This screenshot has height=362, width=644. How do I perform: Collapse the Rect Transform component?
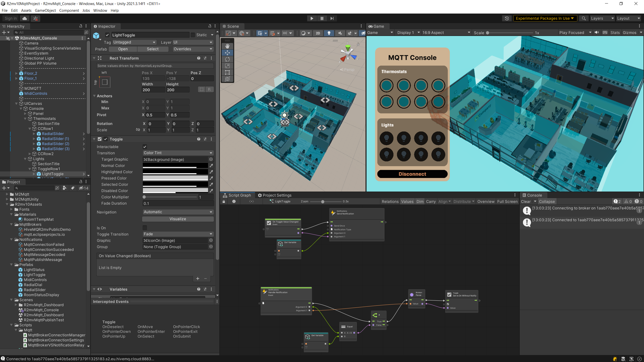[94, 58]
